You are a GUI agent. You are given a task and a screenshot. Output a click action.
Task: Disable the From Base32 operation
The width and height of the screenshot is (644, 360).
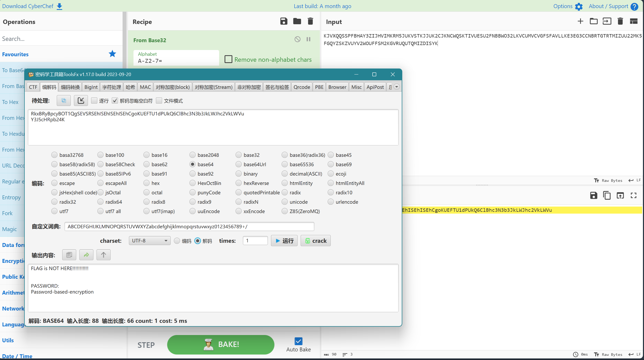coord(297,39)
